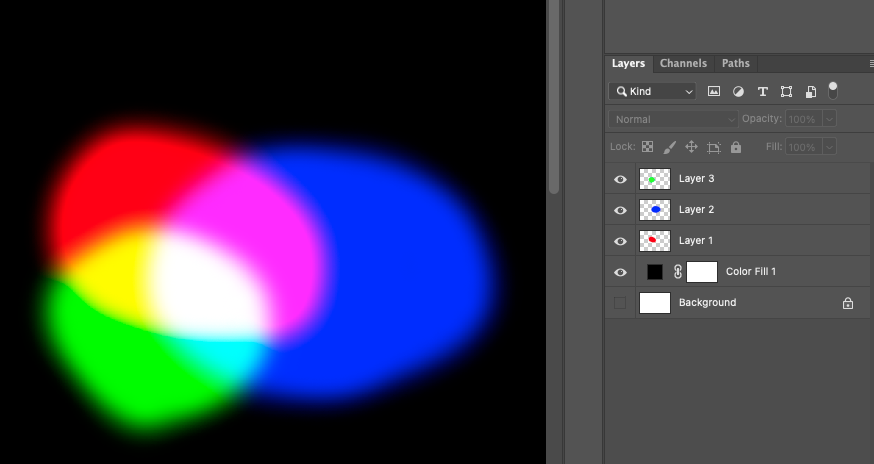Open the Normal blend mode dropdown
The width and height of the screenshot is (874, 464).
click(673, 119)
